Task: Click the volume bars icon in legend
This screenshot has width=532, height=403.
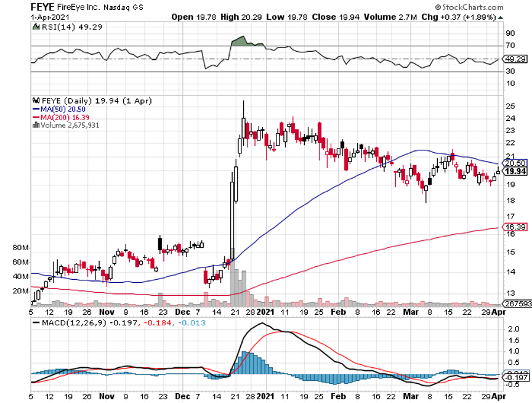Action: coord(35,125)
